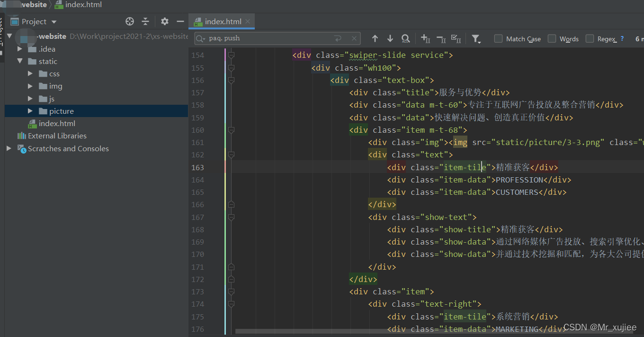Select all occurrences icon in find bar
Screen dimensions: 644x337
[456, 39]
